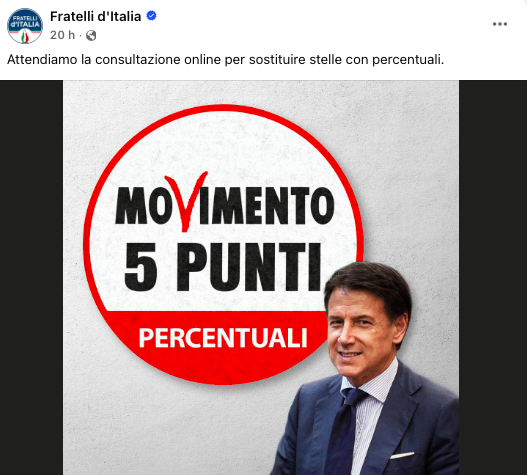Click the grey wall background above the logo
This screenshot has height=475, width=527.
260,91
